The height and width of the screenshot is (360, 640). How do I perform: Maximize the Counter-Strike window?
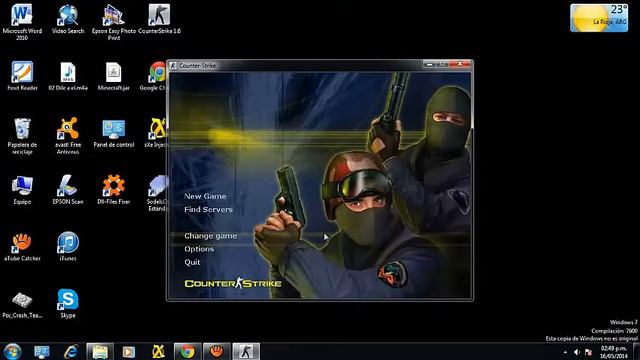click(442, 64)
